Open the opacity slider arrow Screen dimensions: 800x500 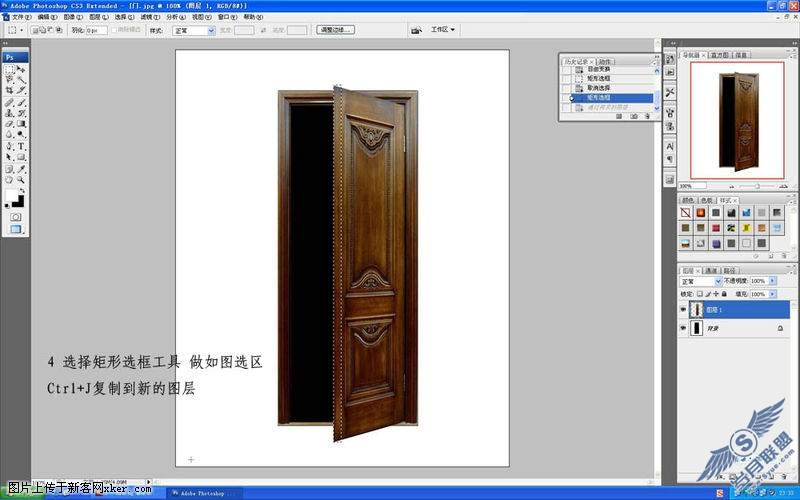point(772,281)
